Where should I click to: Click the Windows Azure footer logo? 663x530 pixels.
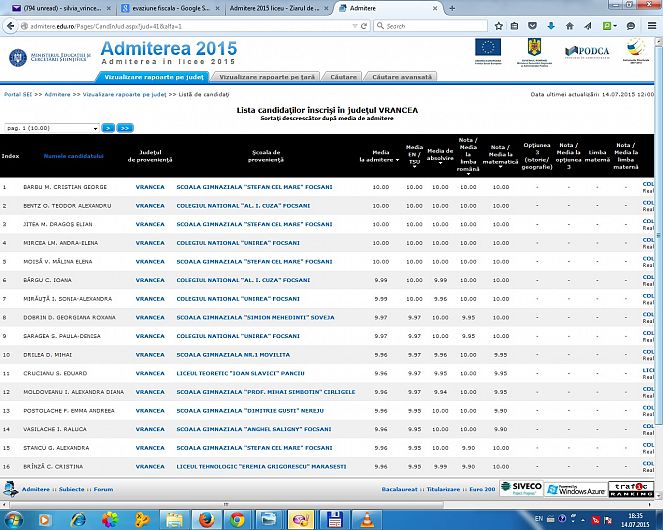(x=575, y=489)
